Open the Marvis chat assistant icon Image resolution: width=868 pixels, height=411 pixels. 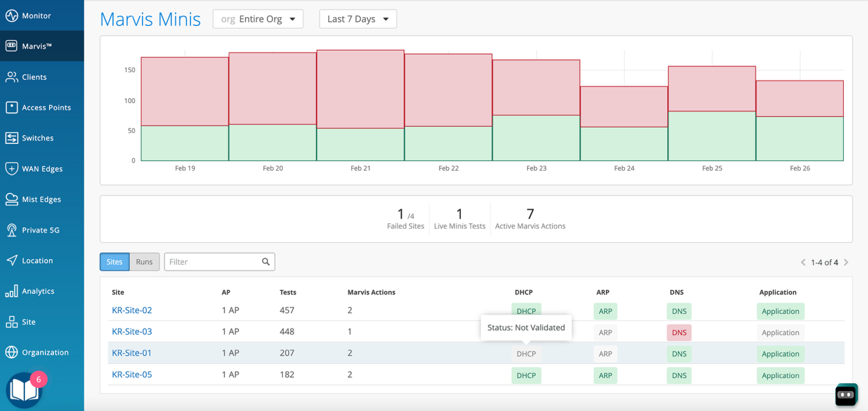(x=846, y=394)
